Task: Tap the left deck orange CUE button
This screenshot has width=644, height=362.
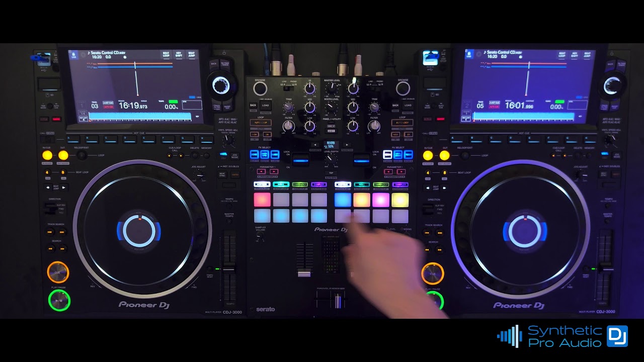Action: pos(58,272)
